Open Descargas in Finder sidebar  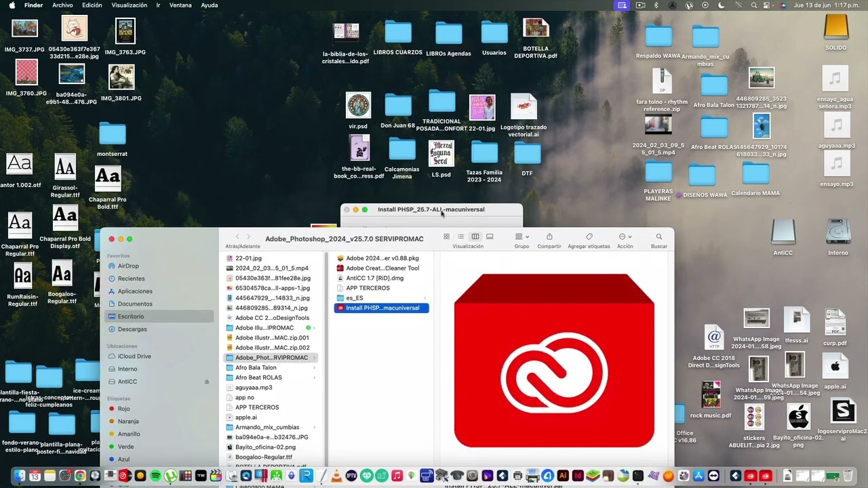[132, 329]
